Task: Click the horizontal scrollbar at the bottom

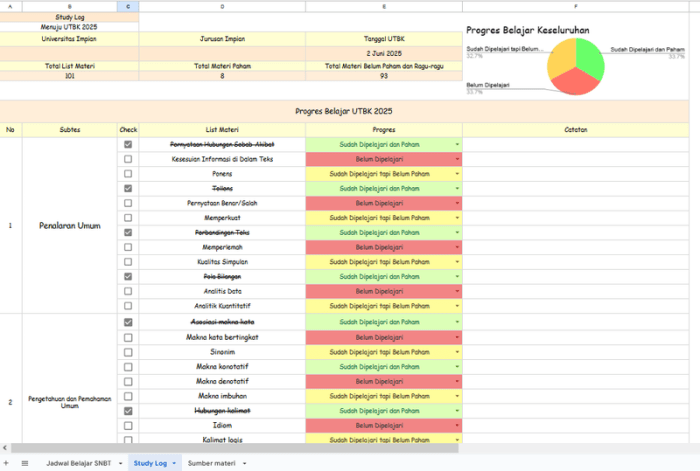Action: click(250, 447)
